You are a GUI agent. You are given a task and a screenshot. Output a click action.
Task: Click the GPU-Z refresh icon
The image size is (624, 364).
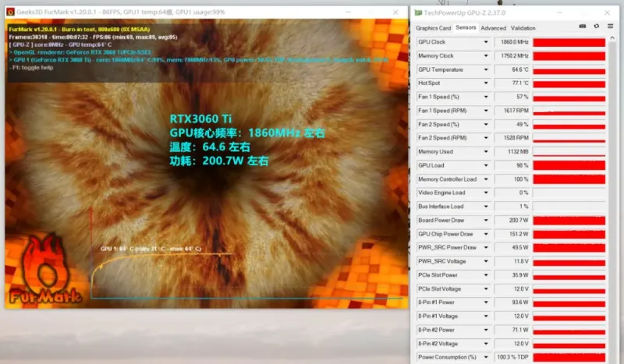pos(596,27)
